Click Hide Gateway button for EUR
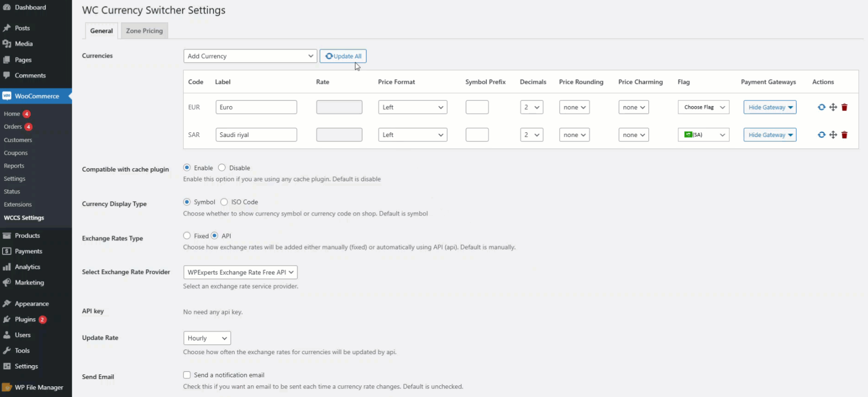The image size is (868, 397). pyautogui.click(x=770, y=107)
